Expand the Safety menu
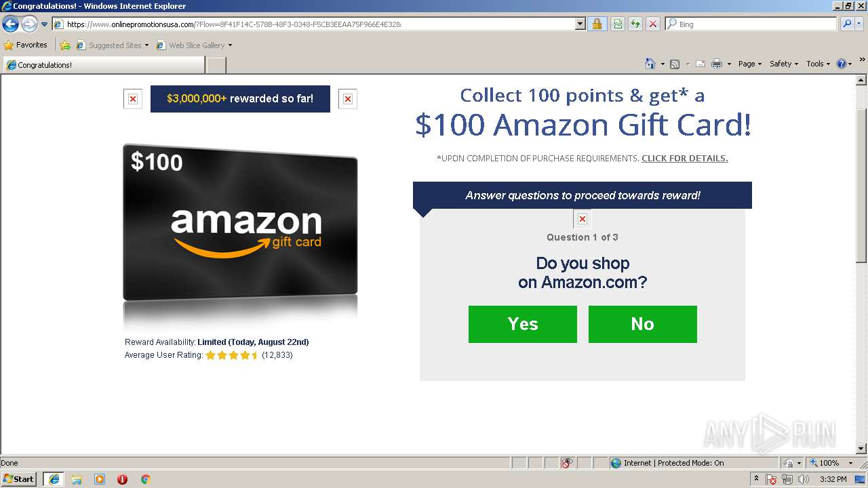The image size is (868, 488). [x=784, y=64]
